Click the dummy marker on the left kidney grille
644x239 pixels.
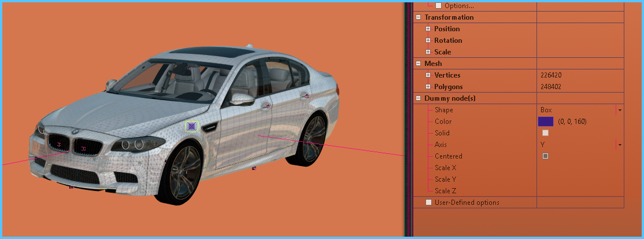(x=60, y=143)
